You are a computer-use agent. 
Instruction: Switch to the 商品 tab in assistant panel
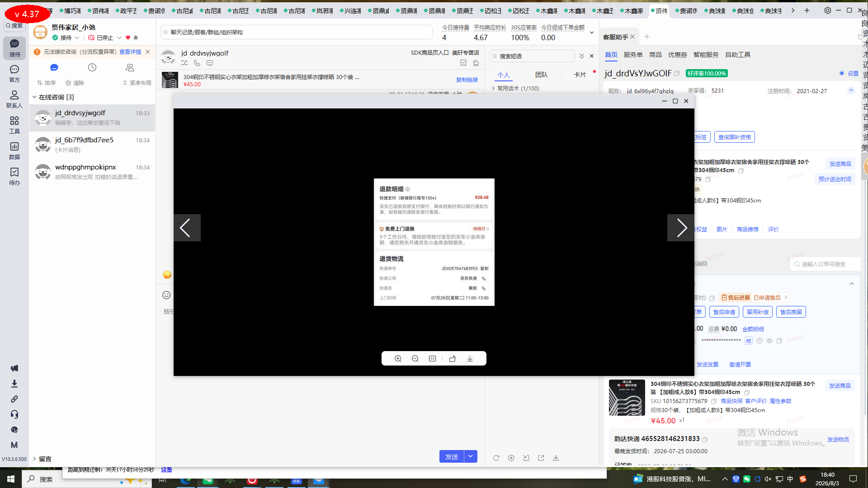click(655, 55)
